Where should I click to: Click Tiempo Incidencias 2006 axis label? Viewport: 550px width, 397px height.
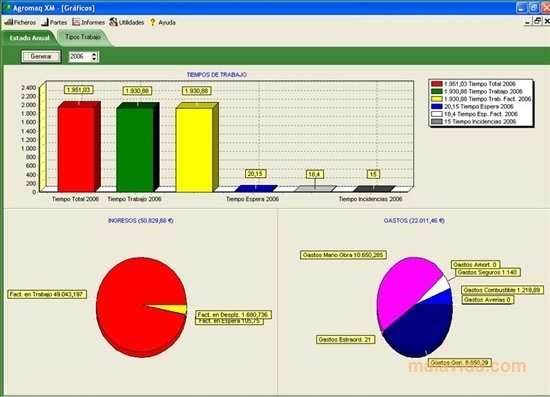370,199
